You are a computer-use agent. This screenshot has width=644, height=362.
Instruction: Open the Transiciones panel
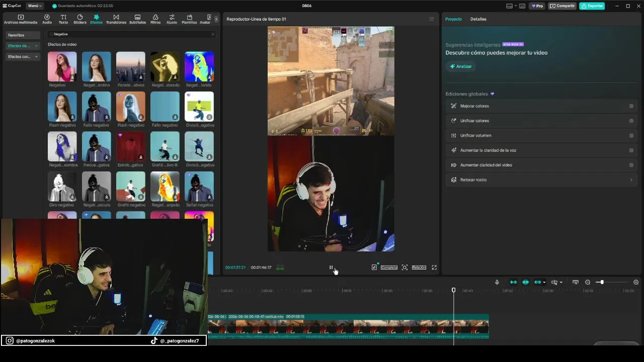tap(116, 19)
